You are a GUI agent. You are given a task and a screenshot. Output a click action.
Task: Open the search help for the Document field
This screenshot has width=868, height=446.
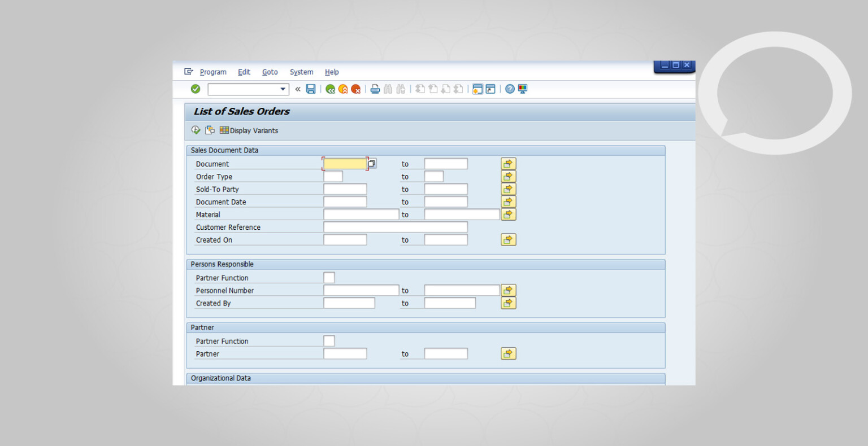(371, 163)
